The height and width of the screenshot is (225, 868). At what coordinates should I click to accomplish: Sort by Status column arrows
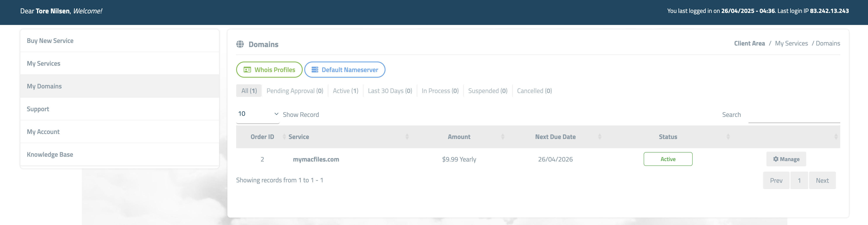click(728, 137)
